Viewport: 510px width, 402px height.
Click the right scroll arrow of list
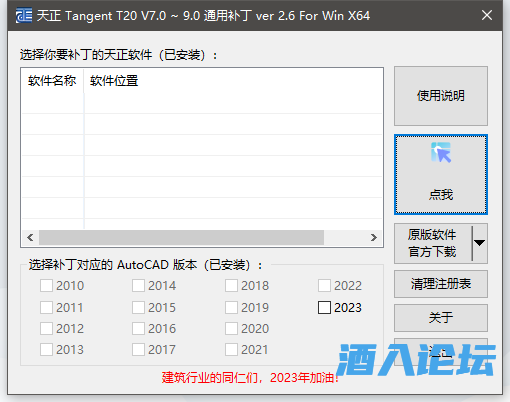pyautogui.click(x=374, y=237)
